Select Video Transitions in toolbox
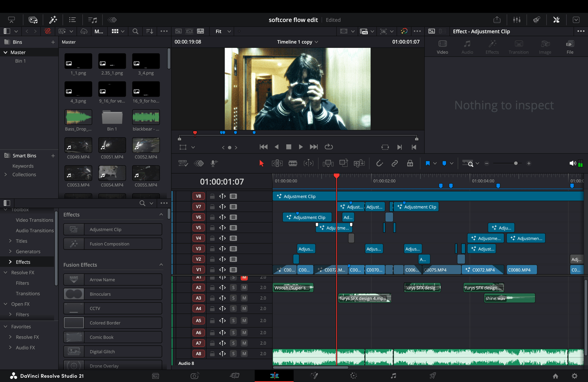 point(34,220)
